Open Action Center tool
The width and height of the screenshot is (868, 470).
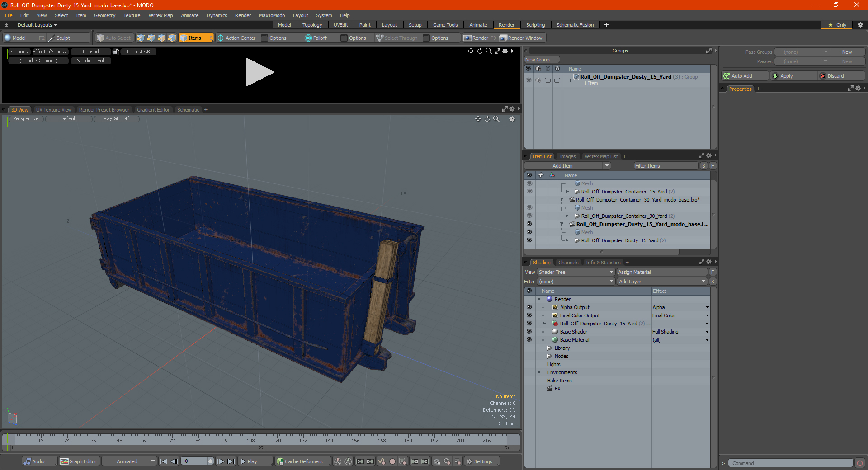(x=236, y=38)
